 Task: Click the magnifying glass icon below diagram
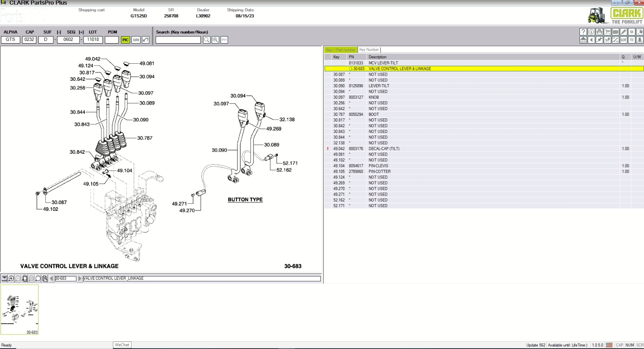click(38, 278)
